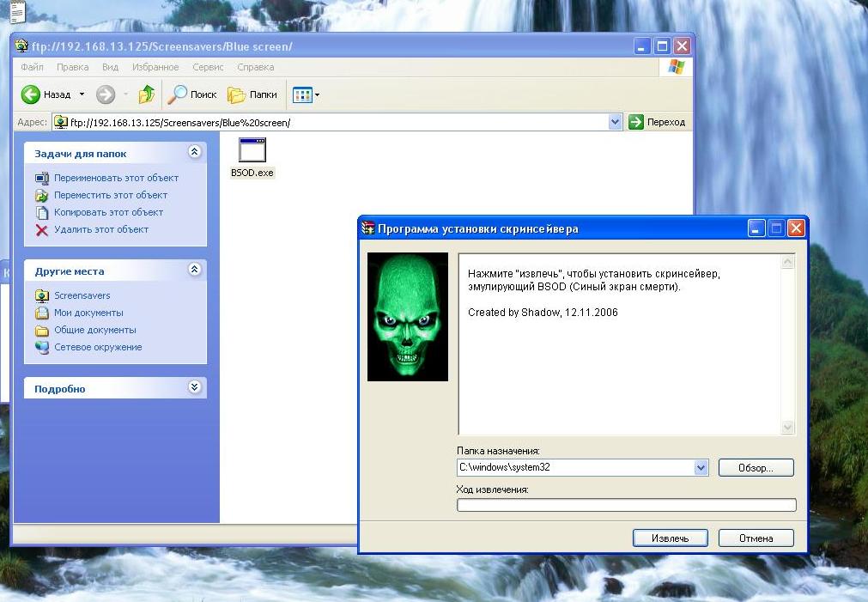Click the extraction progress bar
The width and height of the screenshot is (868, 602).
[x=626, y=505]
